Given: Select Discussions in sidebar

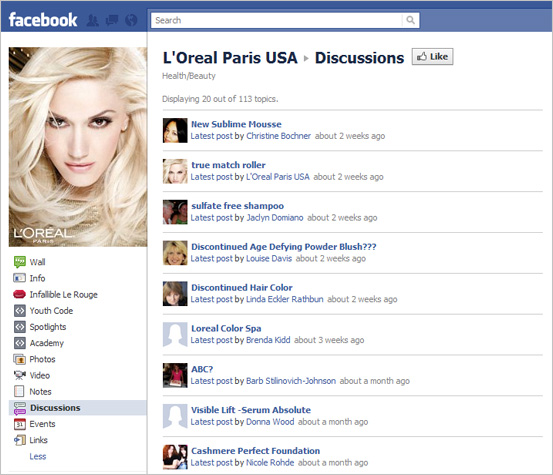Looking at the screenshot, I should coord(55,408).
